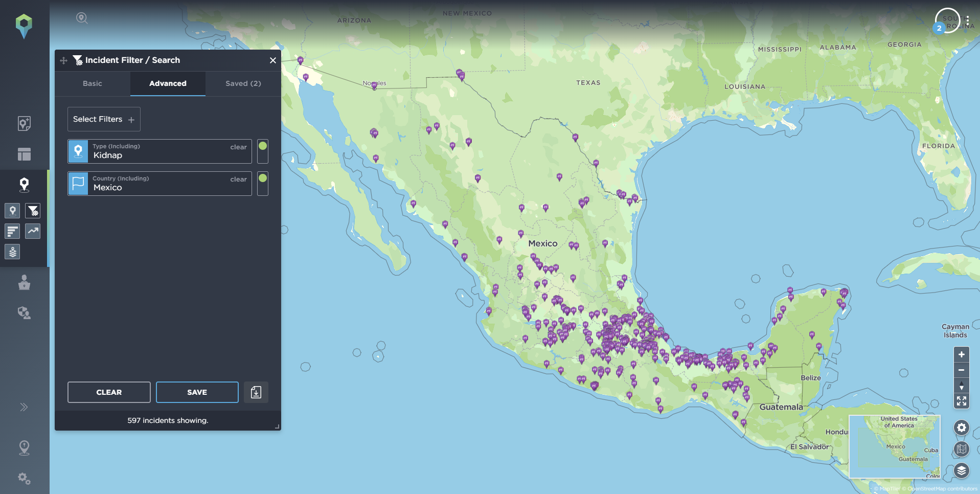Open the shield and user sidebar icon
Viewport: 980px width, 494px height.
point(24,312)
